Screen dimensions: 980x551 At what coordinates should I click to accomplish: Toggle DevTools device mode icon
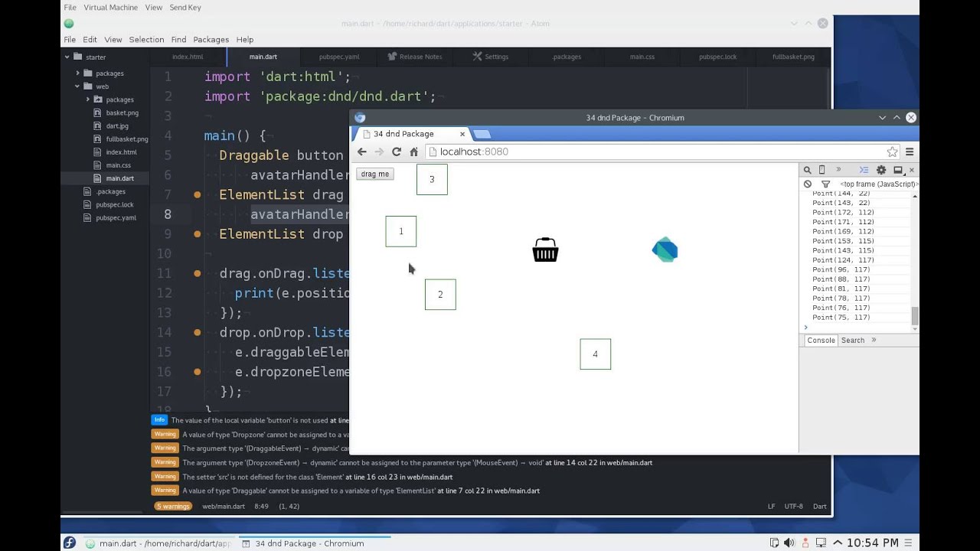(x=822, y=170)
